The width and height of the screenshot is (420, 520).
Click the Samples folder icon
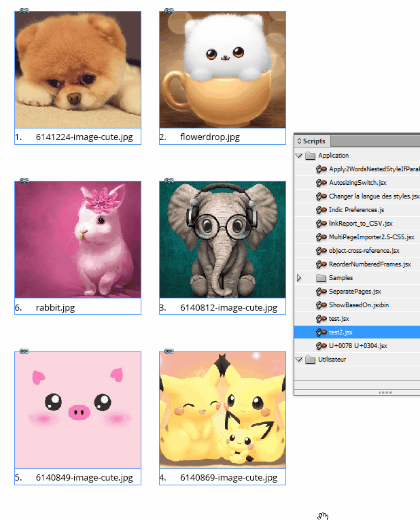click(321, 278)
